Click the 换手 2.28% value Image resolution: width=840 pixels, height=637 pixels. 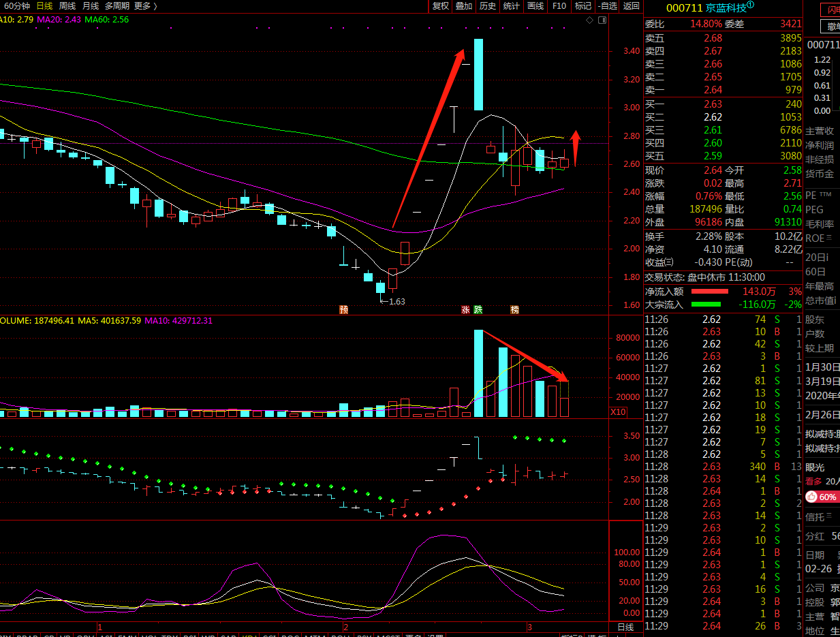click(709, 236)
